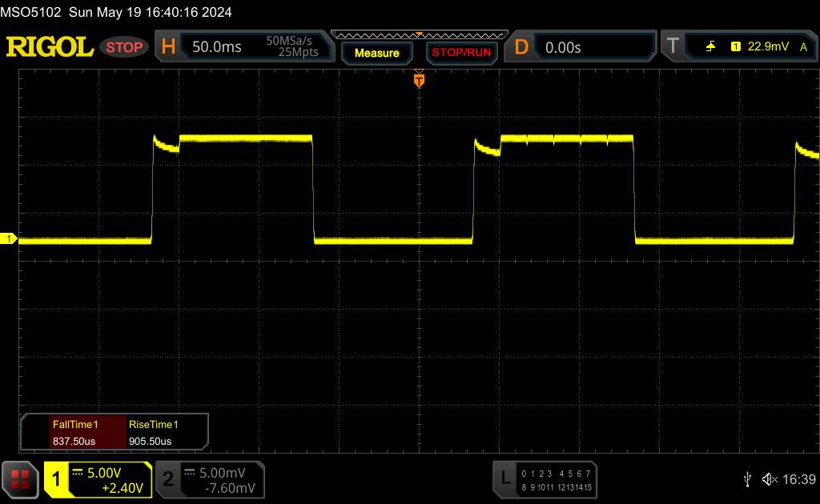This screenshot has width=820, height=504.
Task: Click channel 2 DC coupling icon
Action: [189, 473]
